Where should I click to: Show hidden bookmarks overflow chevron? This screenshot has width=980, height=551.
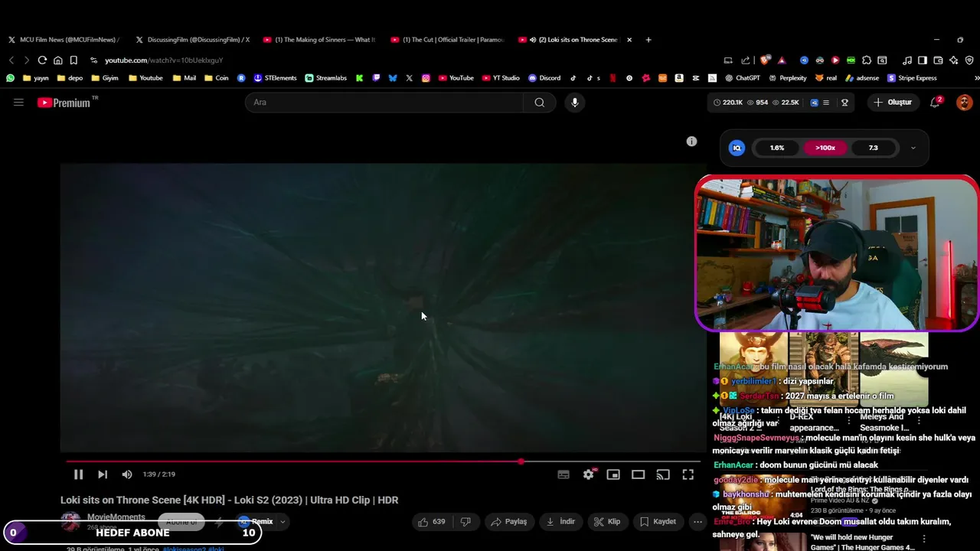pyautogui.click(x=976, y=78)
